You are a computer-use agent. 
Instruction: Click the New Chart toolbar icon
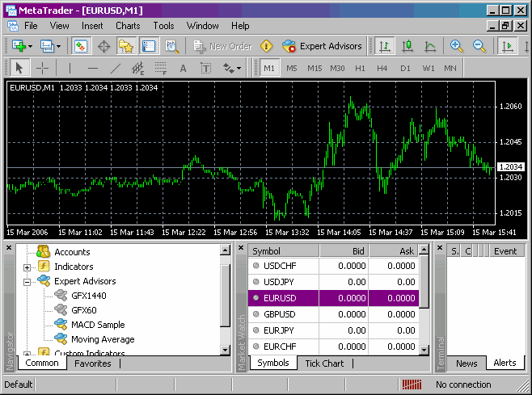point(19,46)
